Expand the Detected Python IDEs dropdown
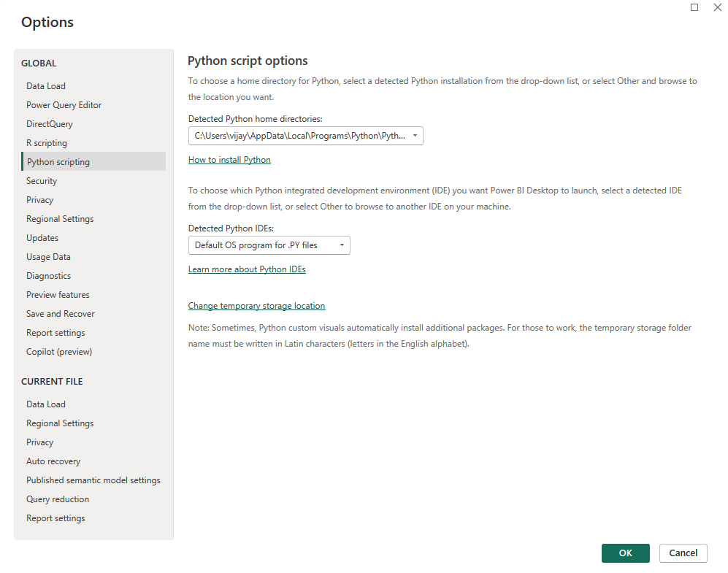The image size is (728, 573). click(269, 245)
